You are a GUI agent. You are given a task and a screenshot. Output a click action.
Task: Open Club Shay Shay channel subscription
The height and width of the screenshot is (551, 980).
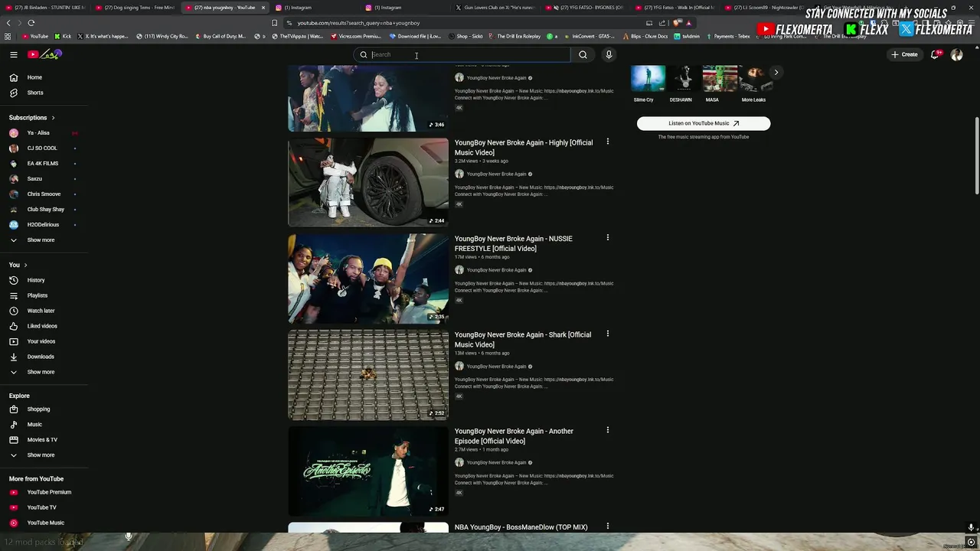tap(44, 209)
